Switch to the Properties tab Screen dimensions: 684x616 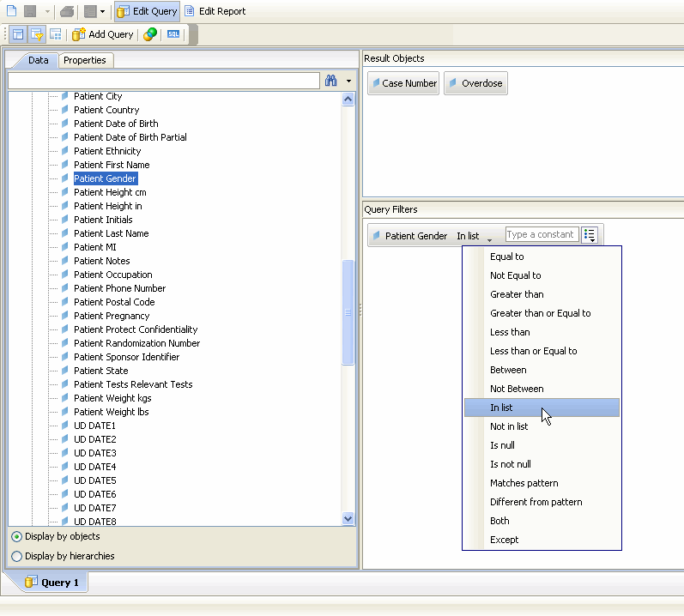point(85,60)
